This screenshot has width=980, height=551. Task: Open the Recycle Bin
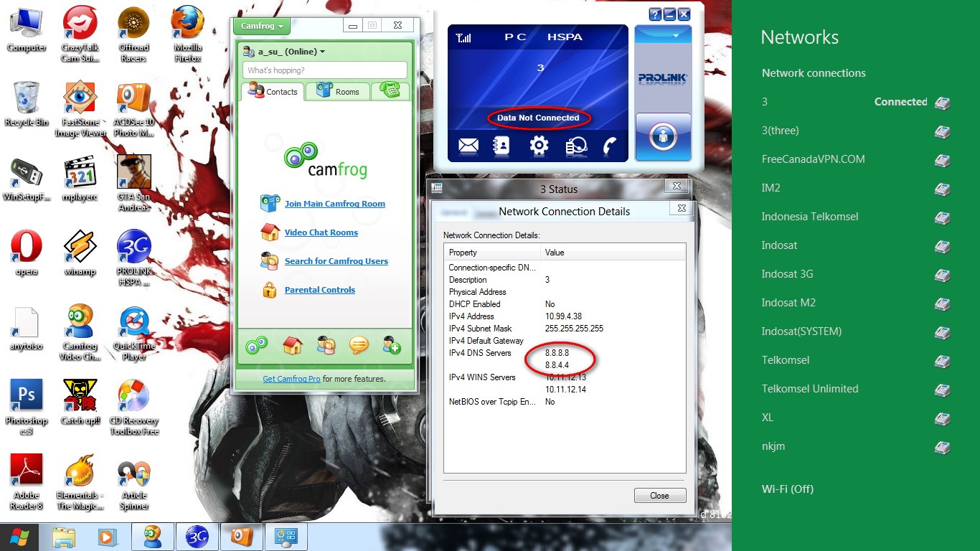(27, 104)
